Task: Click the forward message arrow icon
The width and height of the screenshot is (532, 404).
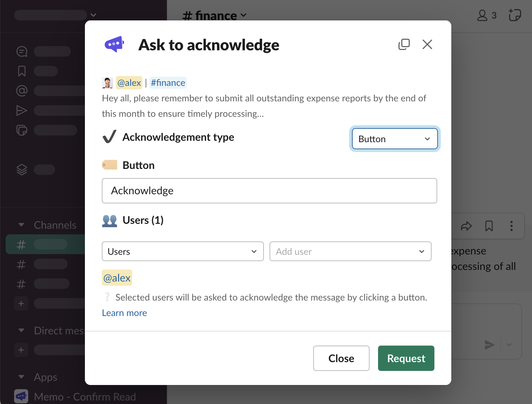Action: click(466, 226)
